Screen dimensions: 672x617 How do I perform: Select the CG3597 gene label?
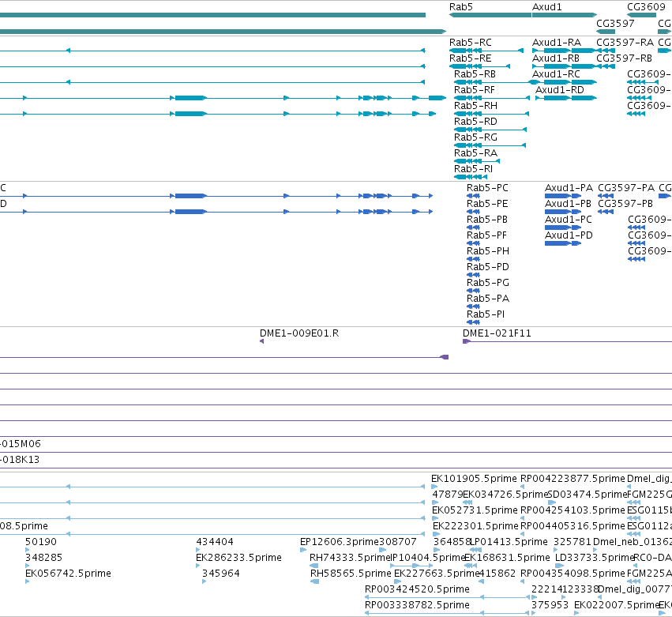pos(615,23)
